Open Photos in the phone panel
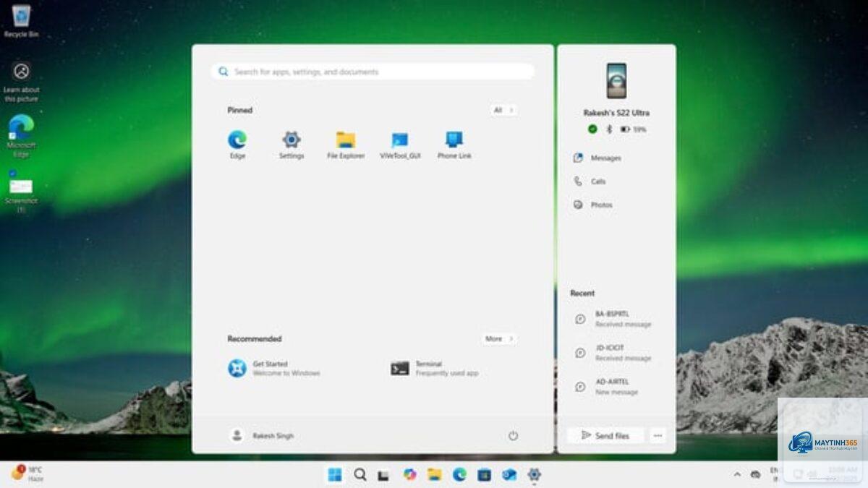 (x=593, y=205)
